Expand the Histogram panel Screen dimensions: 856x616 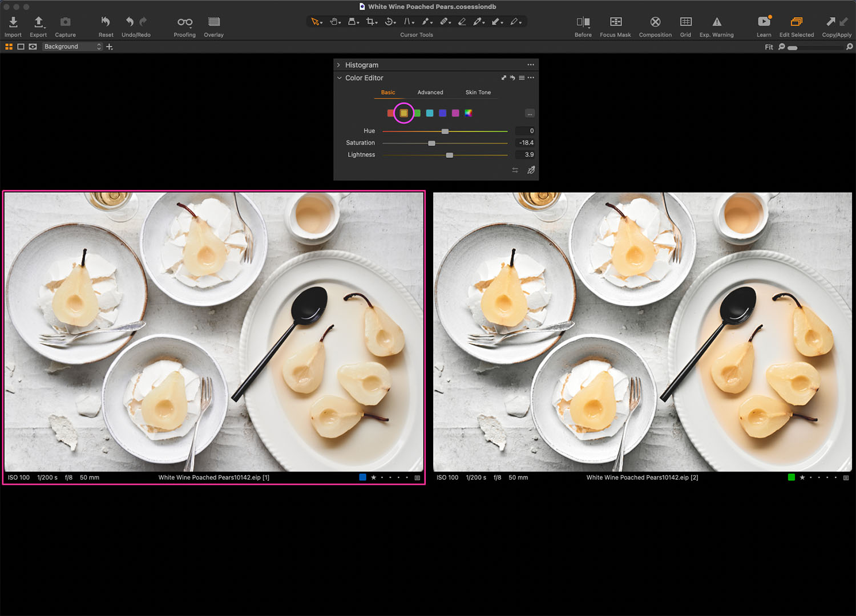click(x=338, y=65)
